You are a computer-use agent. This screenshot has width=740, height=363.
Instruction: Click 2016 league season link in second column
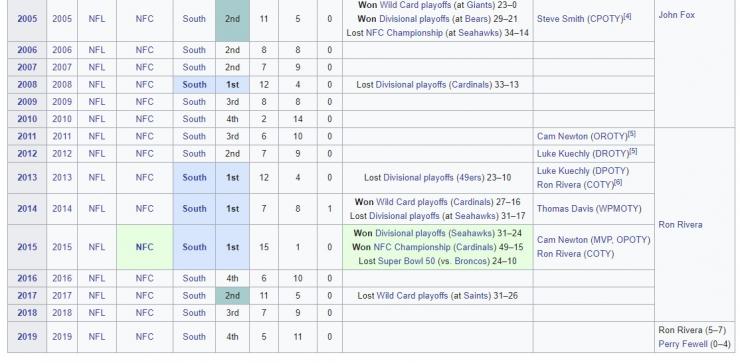(x=62, y=278)
